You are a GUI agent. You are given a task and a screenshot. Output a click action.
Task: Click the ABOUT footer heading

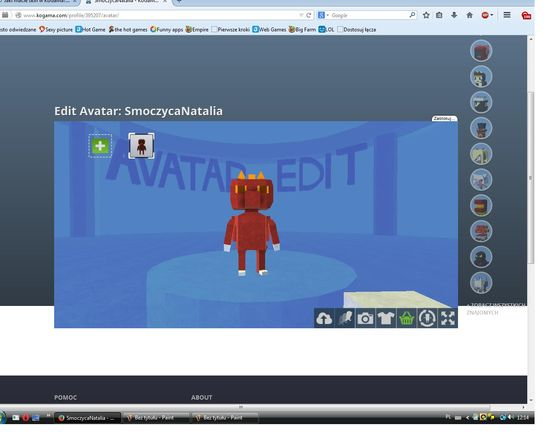[x=201, y=398]
